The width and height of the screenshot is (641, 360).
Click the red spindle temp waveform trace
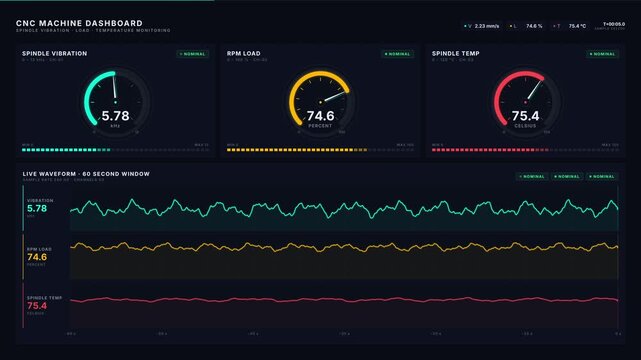pos(344,300)
